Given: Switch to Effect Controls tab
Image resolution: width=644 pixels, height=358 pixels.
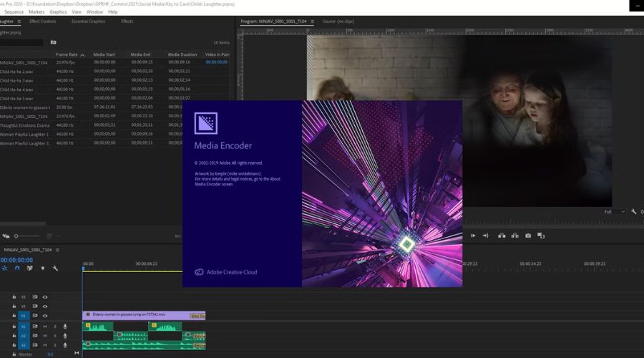Looking at the screenshot, I should coord(43,21).
